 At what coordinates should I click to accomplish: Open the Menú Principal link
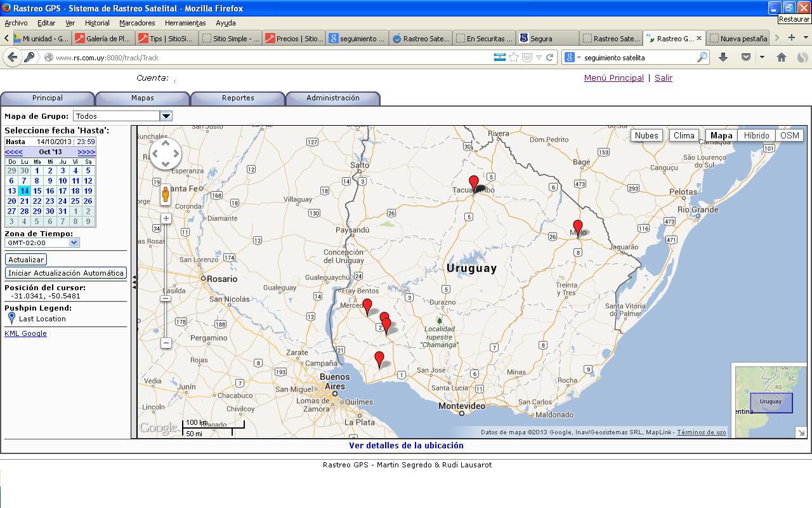click(x=613, y=78)
